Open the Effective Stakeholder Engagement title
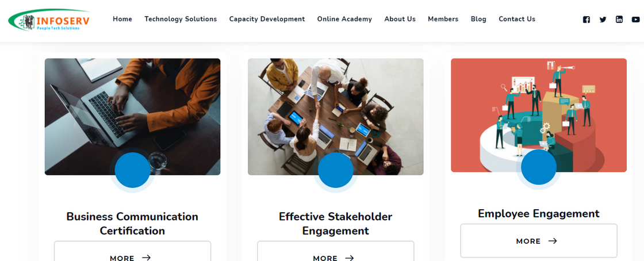Viewport: 644px width, 261px height. tap(335, 224)
